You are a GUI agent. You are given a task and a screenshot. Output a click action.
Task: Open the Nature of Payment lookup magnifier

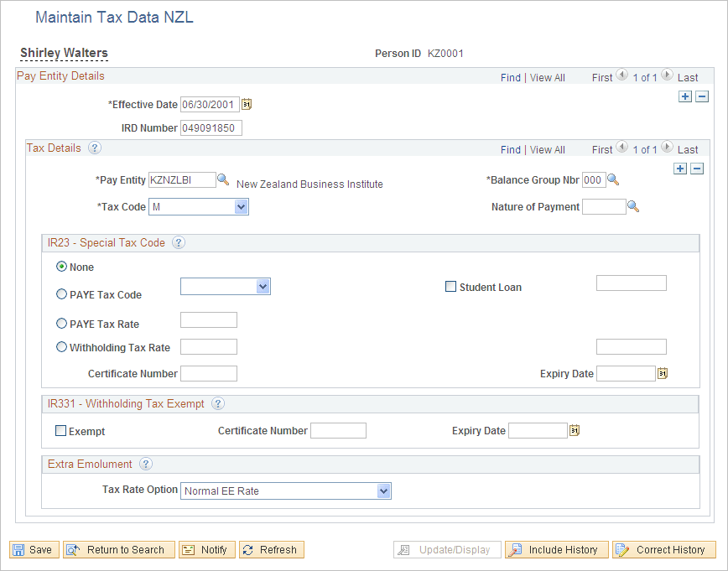pos(633,206)
